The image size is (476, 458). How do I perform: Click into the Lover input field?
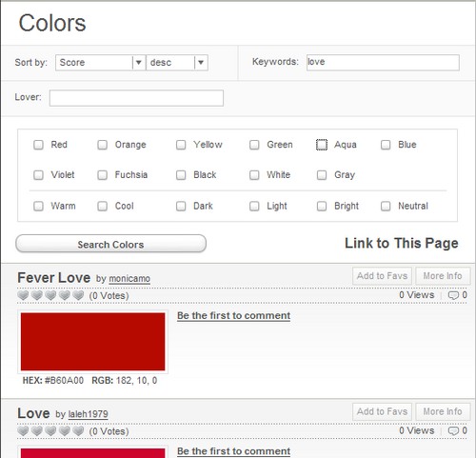[x=136, y=98]
